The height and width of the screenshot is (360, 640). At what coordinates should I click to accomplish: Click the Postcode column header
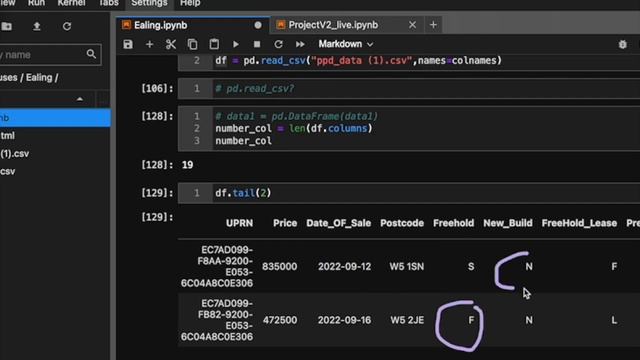402,223
